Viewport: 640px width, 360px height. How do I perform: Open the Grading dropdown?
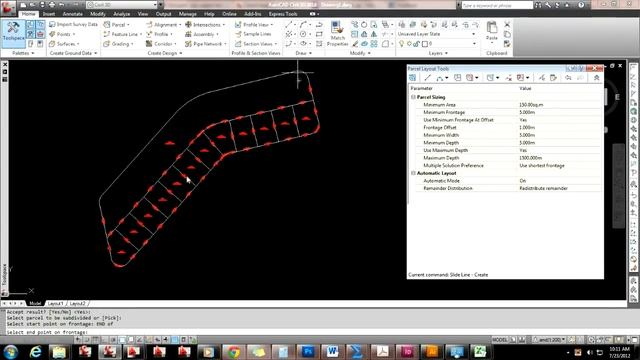118,44
